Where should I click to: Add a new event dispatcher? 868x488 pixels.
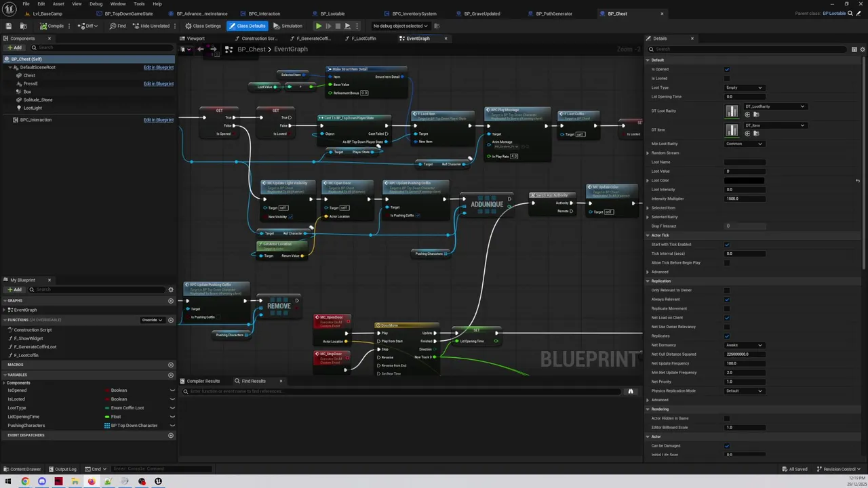point(170,435)
